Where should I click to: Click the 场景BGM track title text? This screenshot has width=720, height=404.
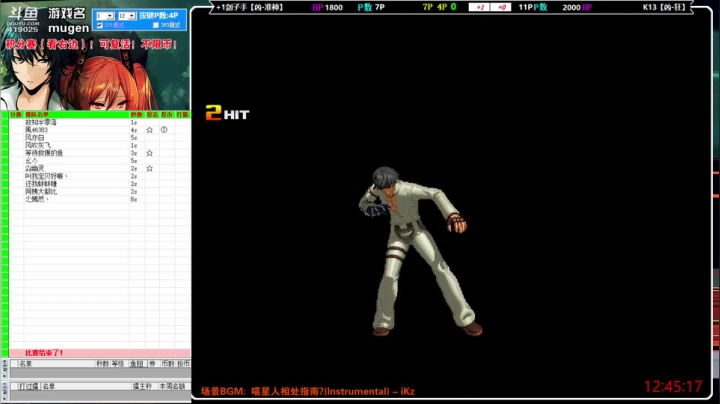pyautogui.click(x=308, y=392)
